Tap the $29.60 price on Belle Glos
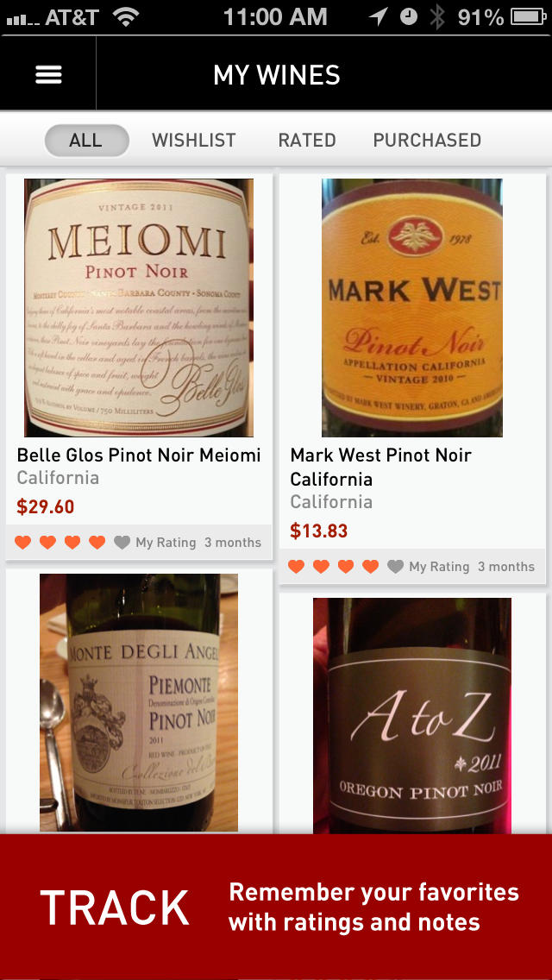Screen dimensions: 552x980 (x=46, y=507)
